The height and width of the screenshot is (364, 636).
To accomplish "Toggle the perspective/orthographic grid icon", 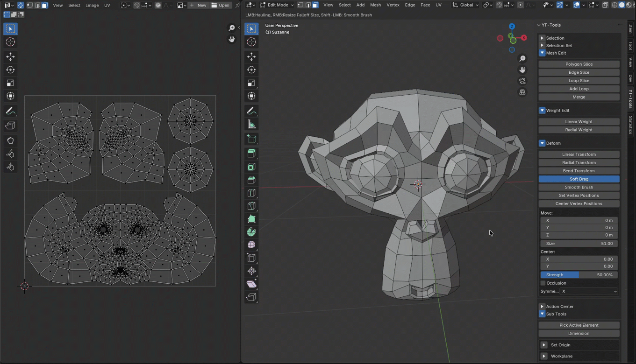I will point(522,92).
